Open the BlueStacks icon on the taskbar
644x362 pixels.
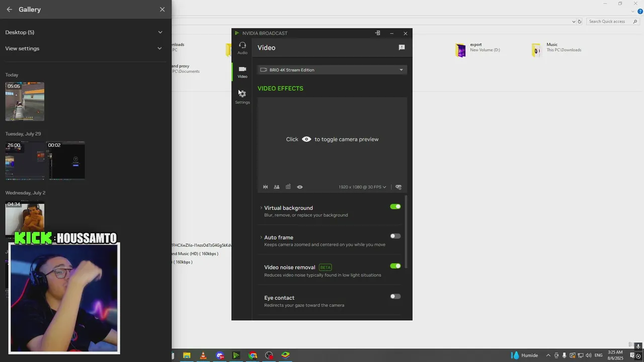(285, 355)
